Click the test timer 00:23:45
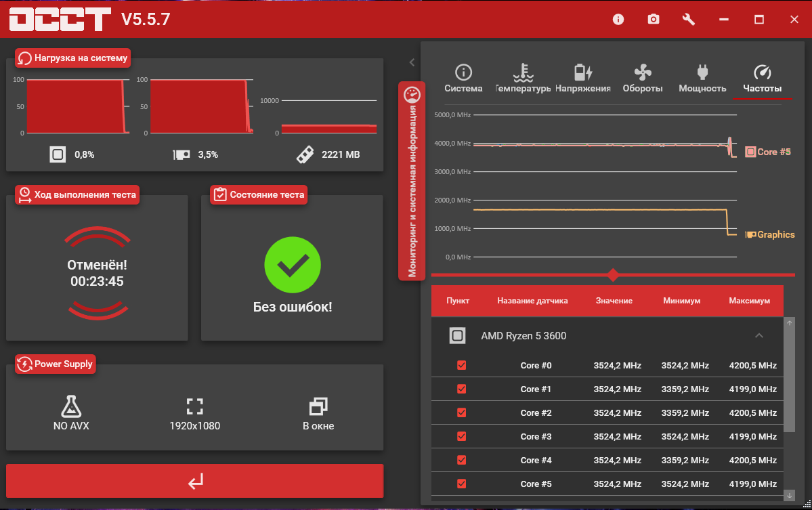The height and width of the screenshot is (510, 812). (97, 281)
